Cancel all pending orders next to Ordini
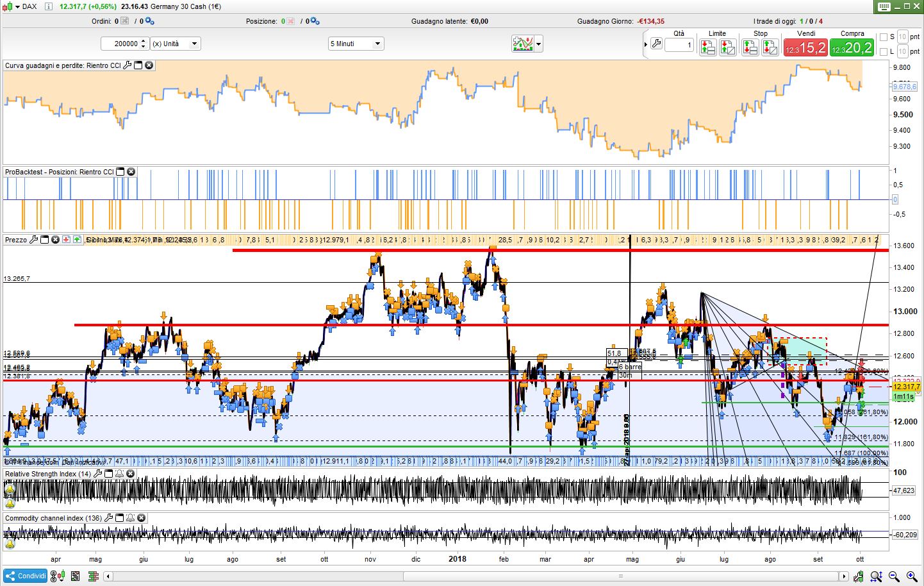This screenshot has width=924, height=586. point(125,21)
